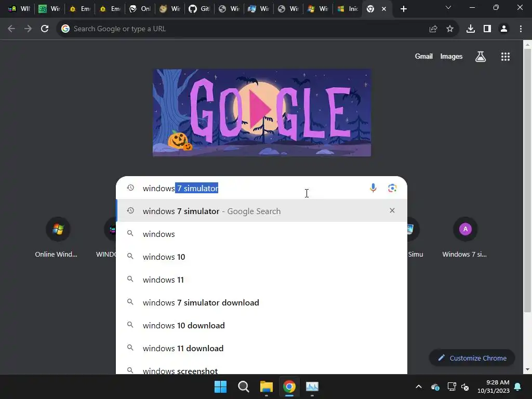Select 'windows 7 simulator download' suggestion
The image size is (532, 399).
[262, 302]
